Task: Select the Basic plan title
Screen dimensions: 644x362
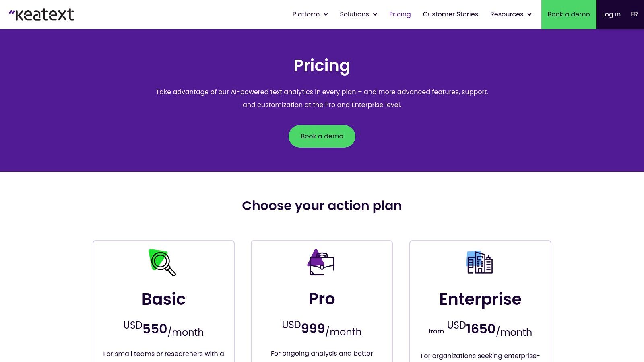Action: 163,299
